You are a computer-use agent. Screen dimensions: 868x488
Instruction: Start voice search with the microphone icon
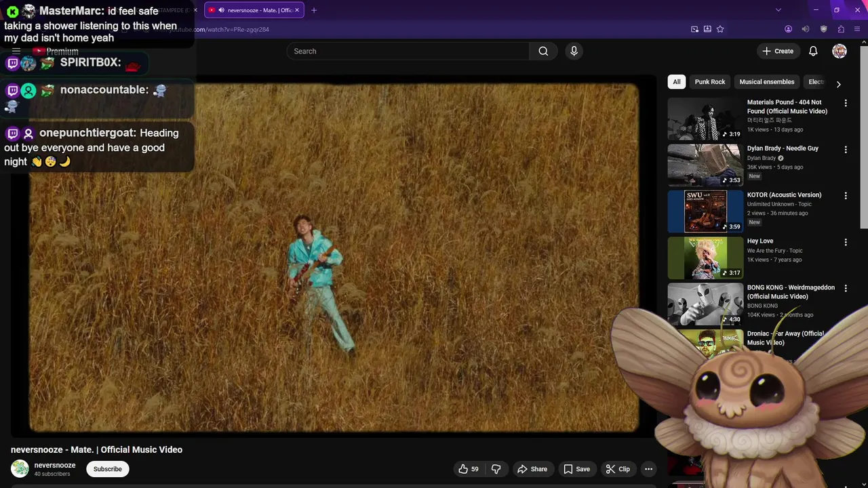click(574, 51)
